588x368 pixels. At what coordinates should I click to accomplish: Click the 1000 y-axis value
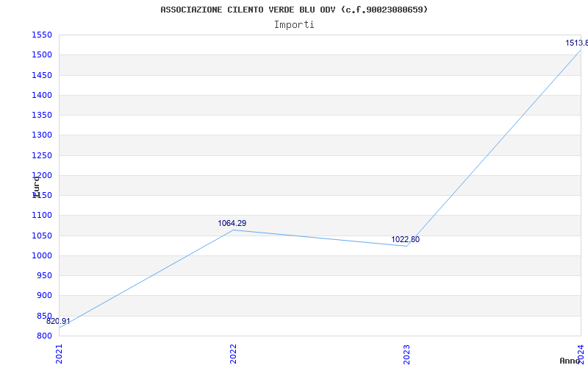point(42,255)
